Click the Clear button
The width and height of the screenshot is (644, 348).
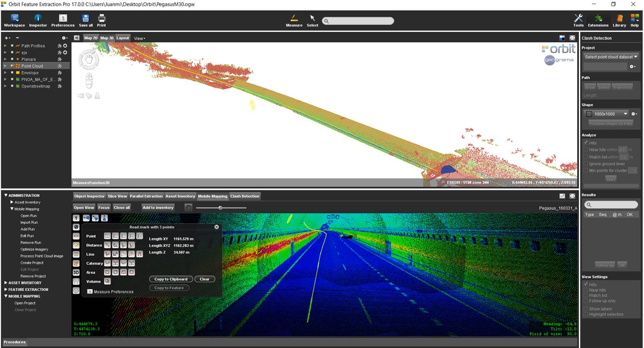[204, 279]
